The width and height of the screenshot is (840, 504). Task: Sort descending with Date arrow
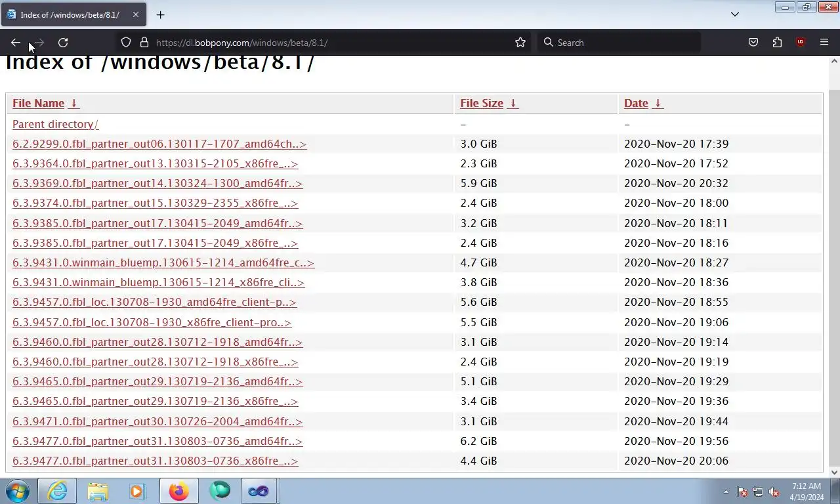[x=658, y=103]
